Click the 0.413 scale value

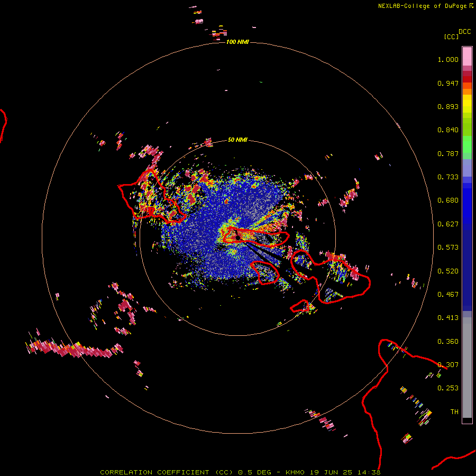pyautogui.click(x=448, y=318)
